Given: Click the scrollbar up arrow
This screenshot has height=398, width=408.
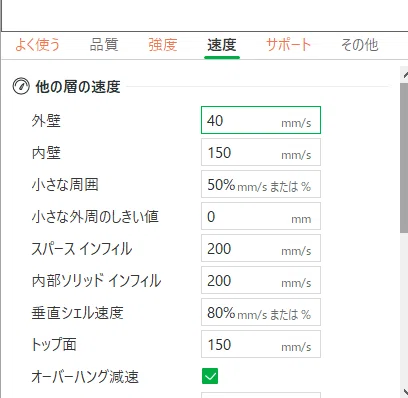Looking at the screenshot, I should (x=405, y=74).
